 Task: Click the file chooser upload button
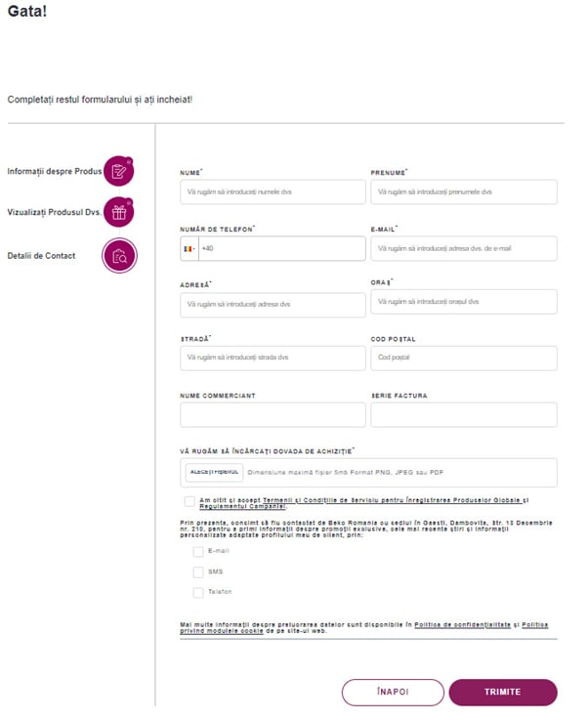214,472
